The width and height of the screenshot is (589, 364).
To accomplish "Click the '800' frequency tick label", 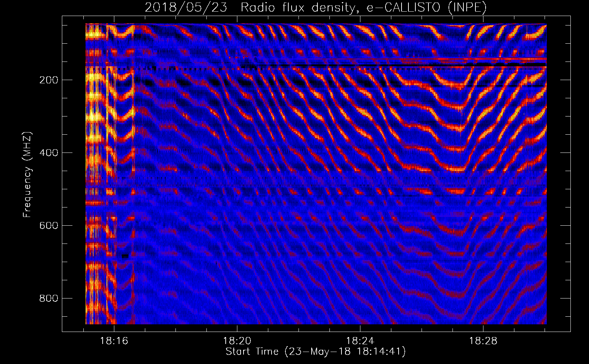I will click(x=49, y=298).
